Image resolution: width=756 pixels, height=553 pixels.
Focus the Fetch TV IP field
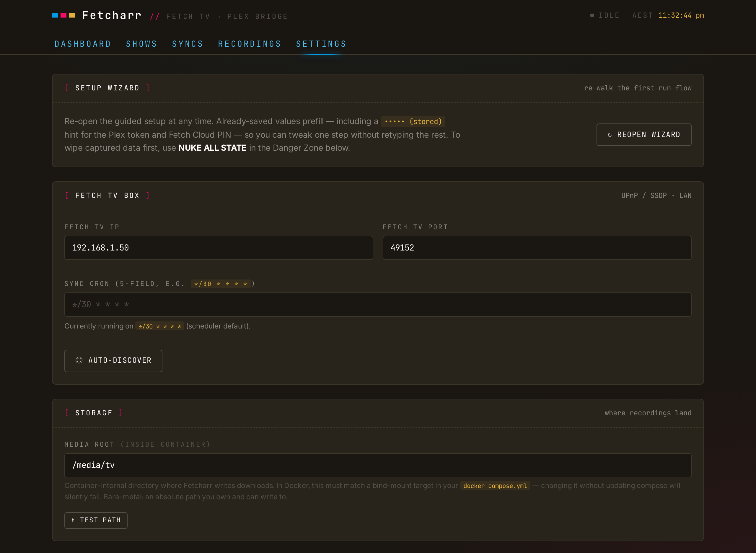tap(219, 248)
